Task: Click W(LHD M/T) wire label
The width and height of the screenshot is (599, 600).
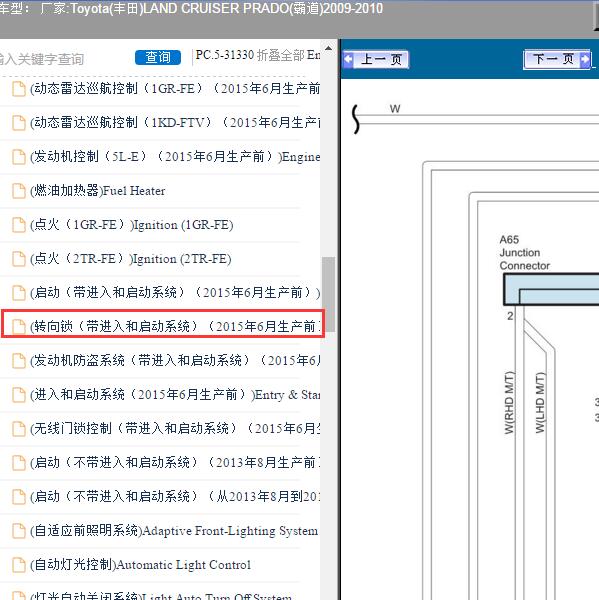Action: 540,403
